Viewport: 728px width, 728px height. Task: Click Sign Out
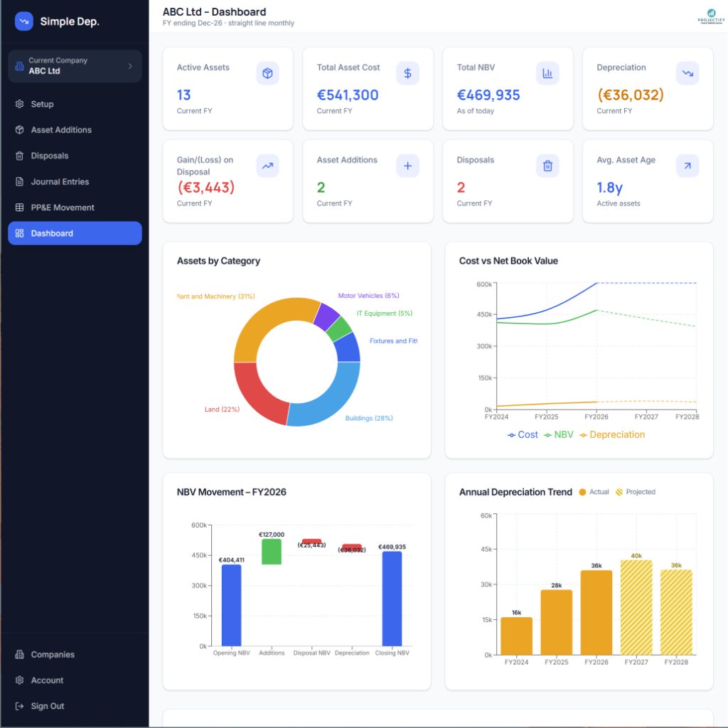pos(75,706)
